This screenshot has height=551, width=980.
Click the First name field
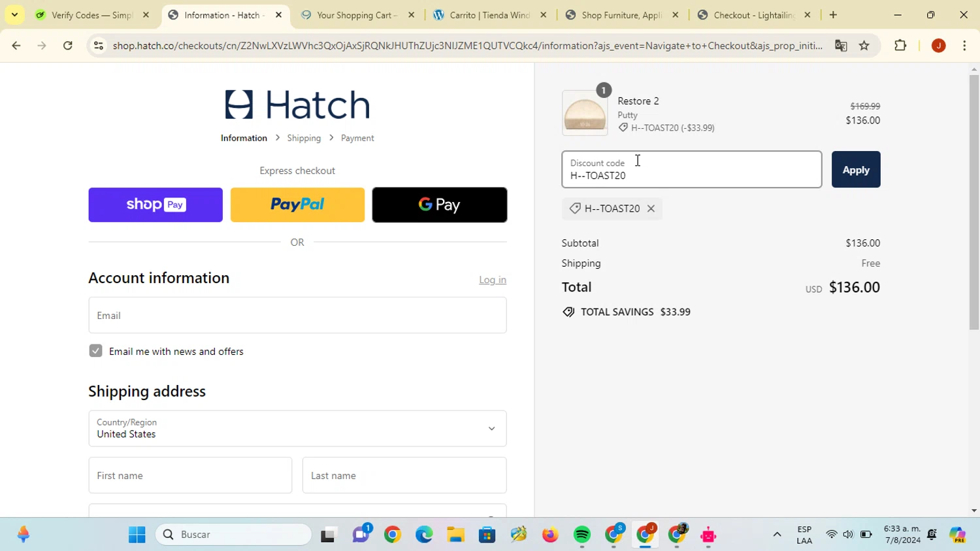190,475
